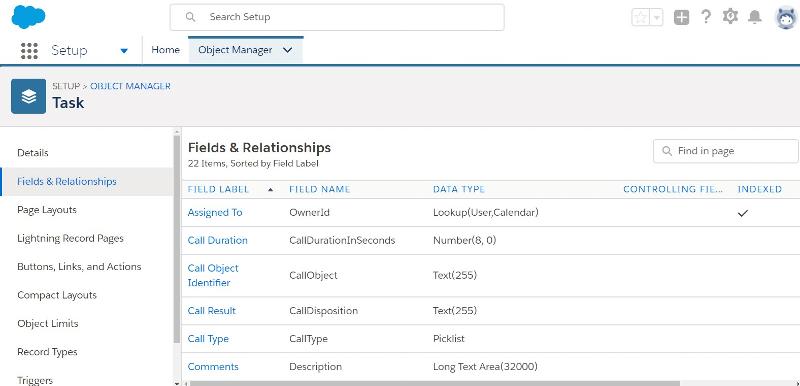800x386 pixels.
Task: Click the Lookup(User,Calendar) data type cell
Action: 486,213
